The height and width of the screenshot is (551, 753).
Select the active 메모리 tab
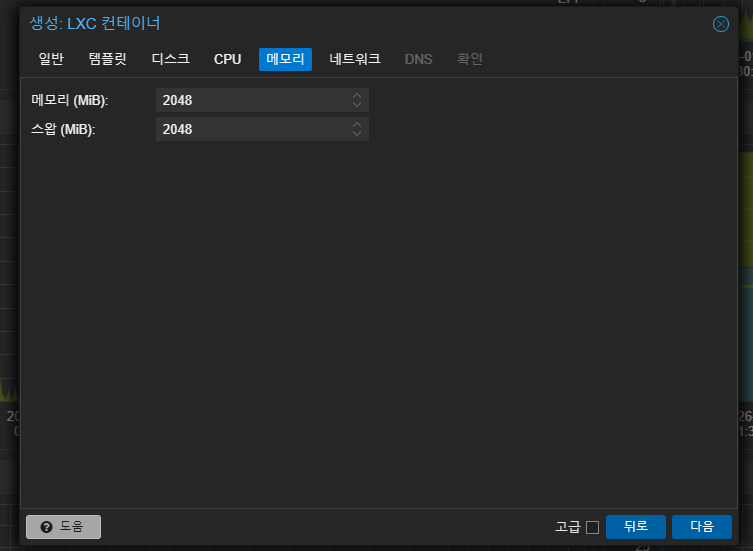(285, 59)
